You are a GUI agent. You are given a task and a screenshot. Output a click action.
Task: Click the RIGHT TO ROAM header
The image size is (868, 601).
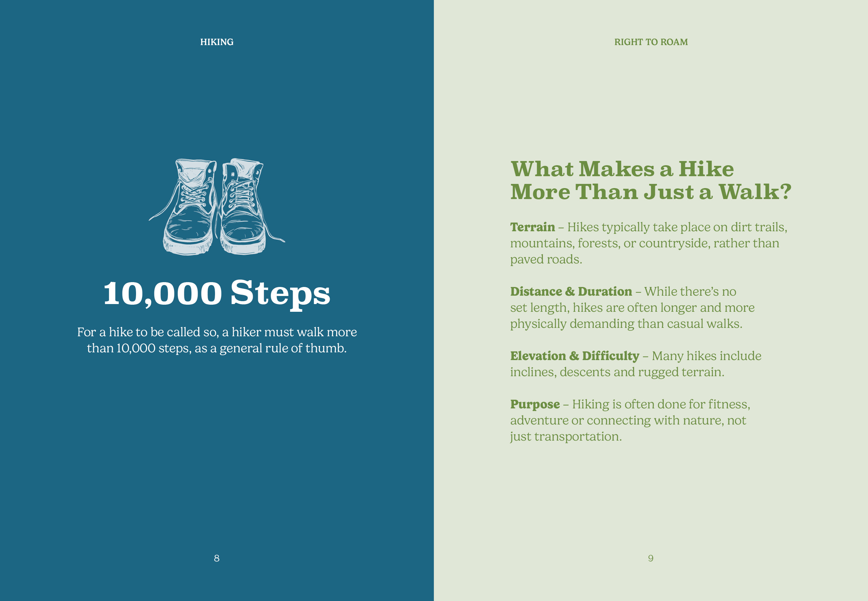point(651,42)
